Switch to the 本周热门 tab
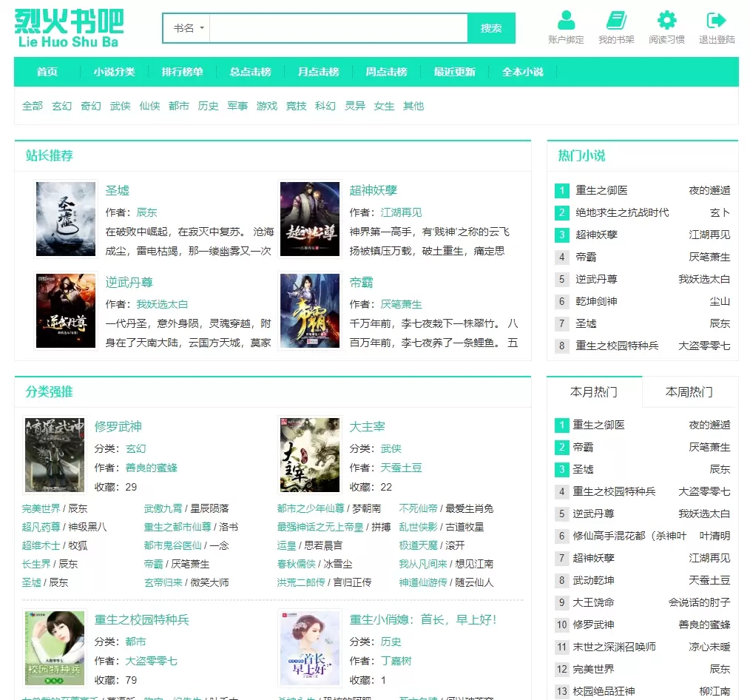 pyautogui.click(x=689, y=392)
